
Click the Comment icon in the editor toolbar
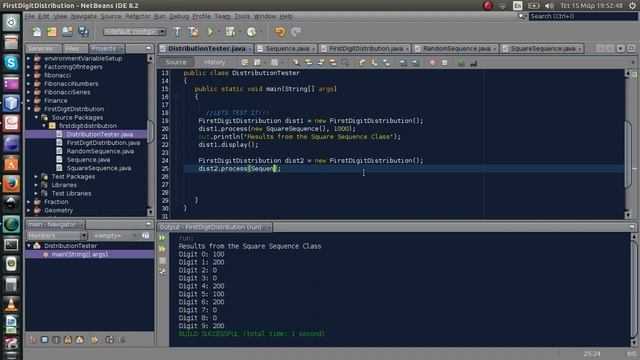[461, 62]
